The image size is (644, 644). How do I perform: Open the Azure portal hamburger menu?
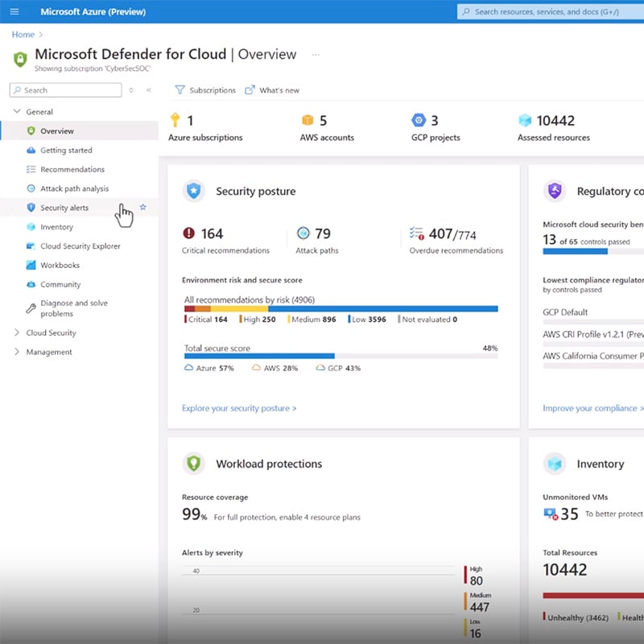13,11
